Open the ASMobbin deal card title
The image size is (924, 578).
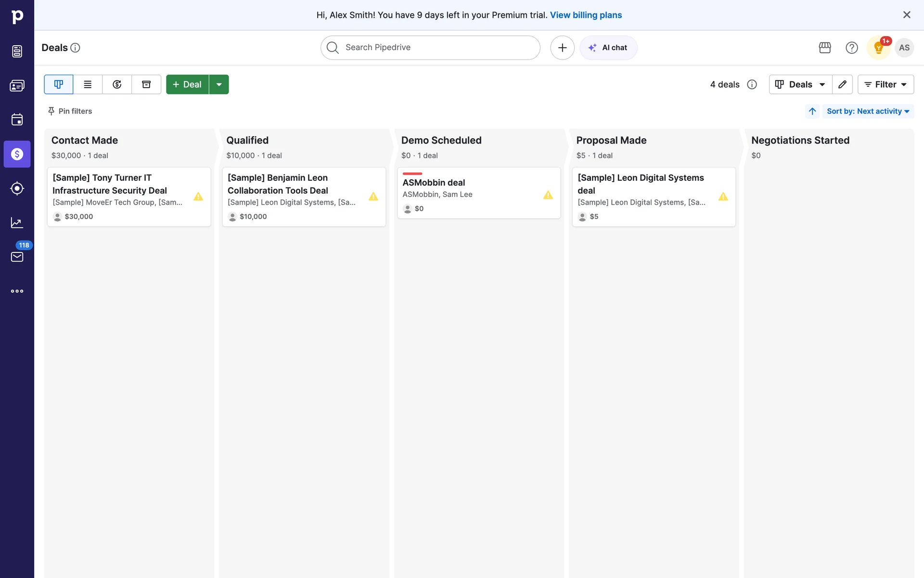pyautogui.click(x=434, y=183)
